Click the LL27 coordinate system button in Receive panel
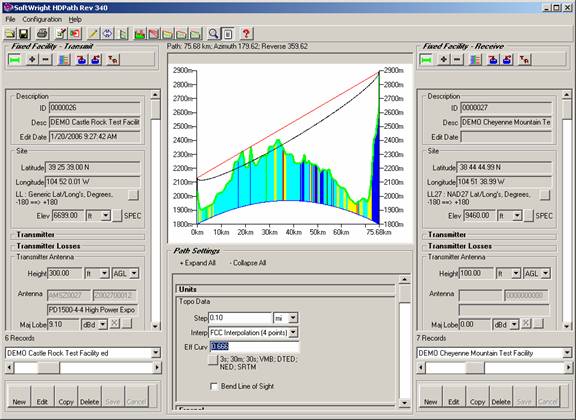 (545, 194)
